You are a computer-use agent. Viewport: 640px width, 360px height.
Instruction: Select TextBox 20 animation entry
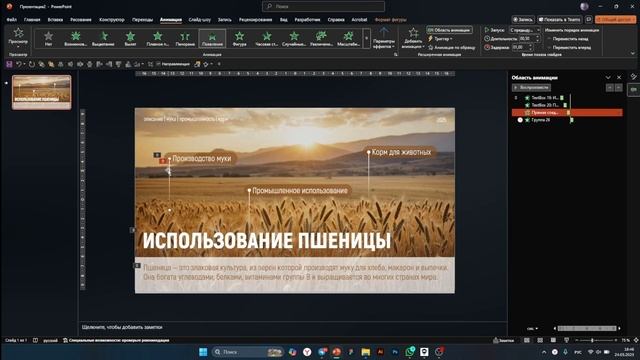(x=544, y=105)
